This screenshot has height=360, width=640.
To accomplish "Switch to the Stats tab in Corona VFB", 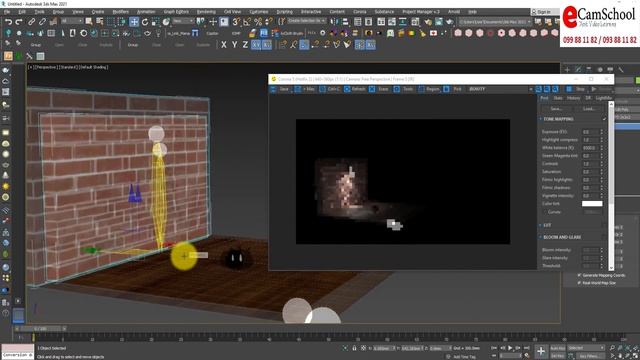I will click(558, 98).
